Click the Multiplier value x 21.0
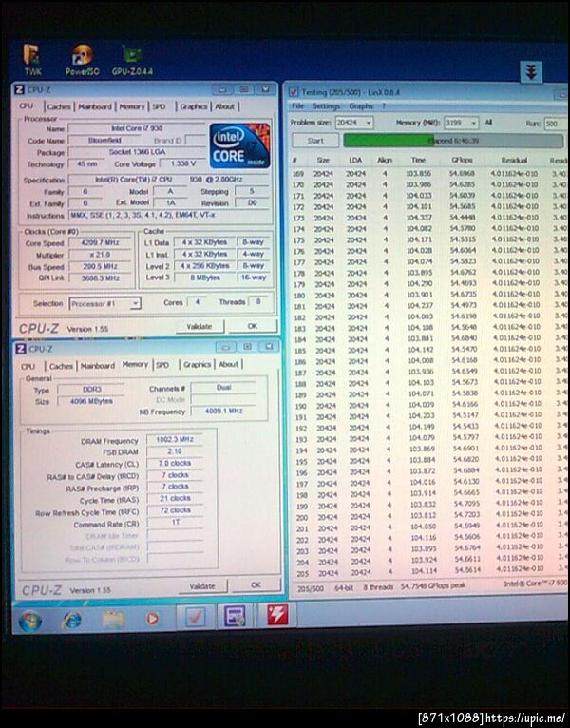570x728 pixels. [x=99, y=255]
